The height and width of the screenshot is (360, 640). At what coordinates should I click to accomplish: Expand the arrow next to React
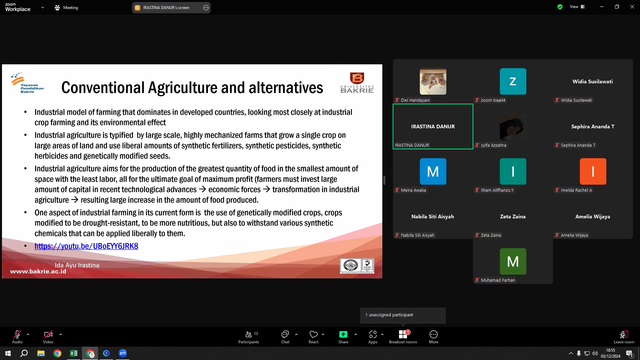coord(323,334)
